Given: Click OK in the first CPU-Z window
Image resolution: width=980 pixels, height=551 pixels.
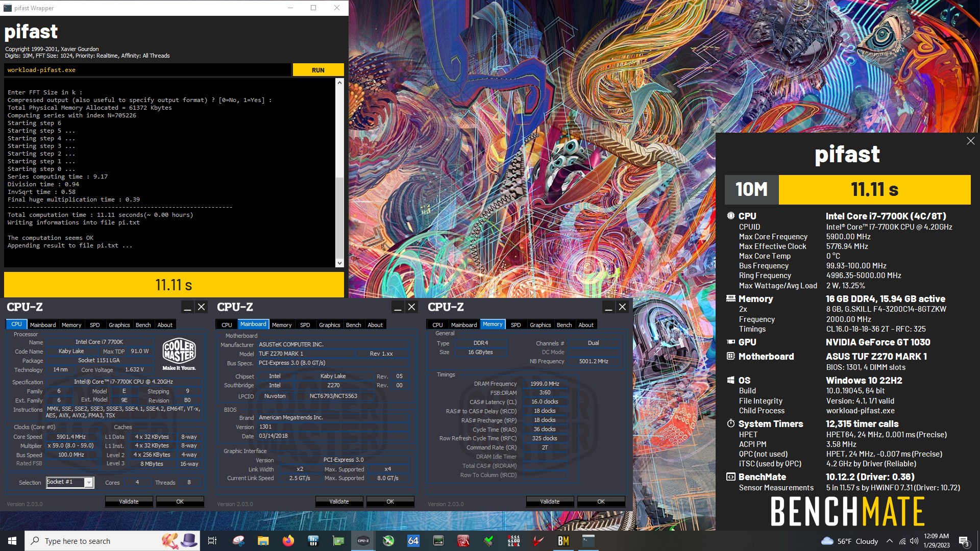Looking at the screenshot, I should 180,502.
